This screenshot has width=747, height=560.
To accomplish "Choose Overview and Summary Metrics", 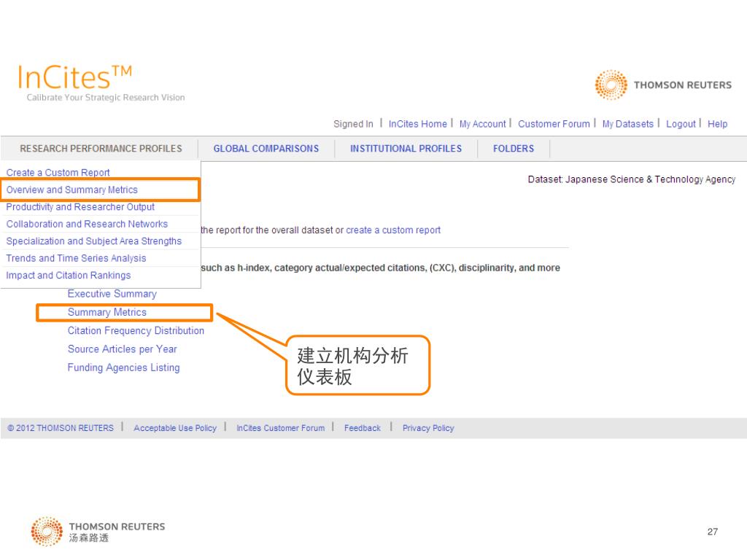I will tap(71, 190).
